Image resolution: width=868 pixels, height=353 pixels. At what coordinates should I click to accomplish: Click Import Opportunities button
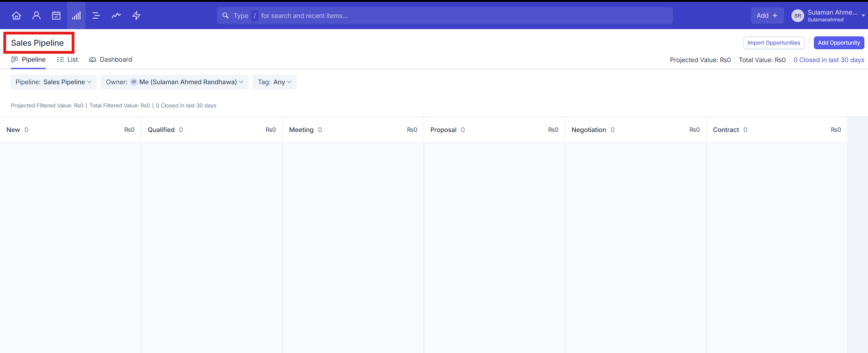click(773, 43)
